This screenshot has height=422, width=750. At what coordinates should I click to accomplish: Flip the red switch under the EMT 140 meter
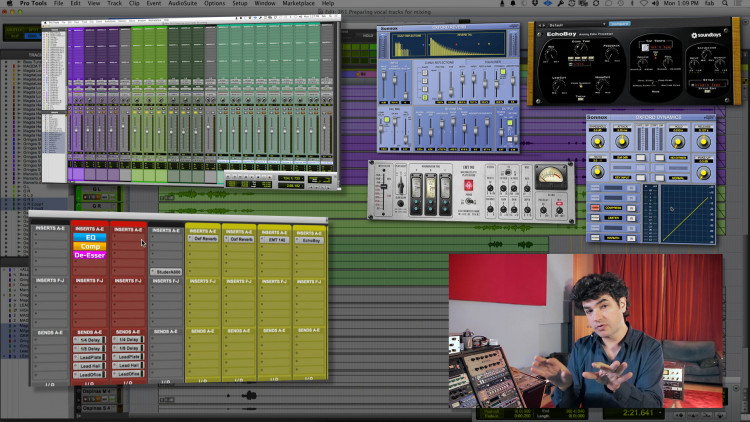pos(558,204)
